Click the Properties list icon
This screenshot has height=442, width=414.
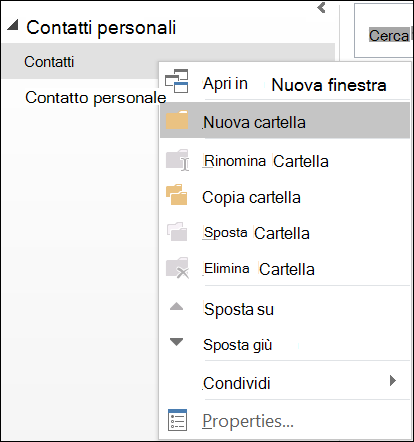pyautogui.click(x=177, y=420)
